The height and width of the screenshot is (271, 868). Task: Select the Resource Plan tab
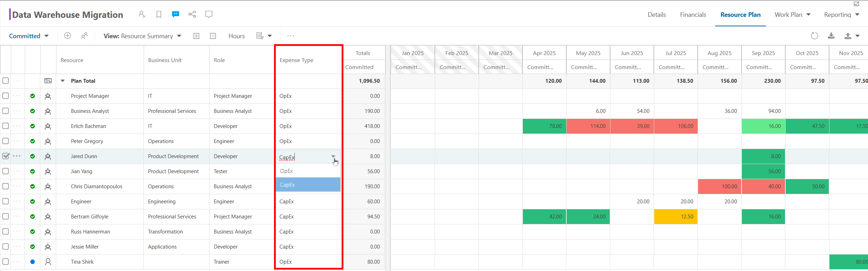click(740, 14)
